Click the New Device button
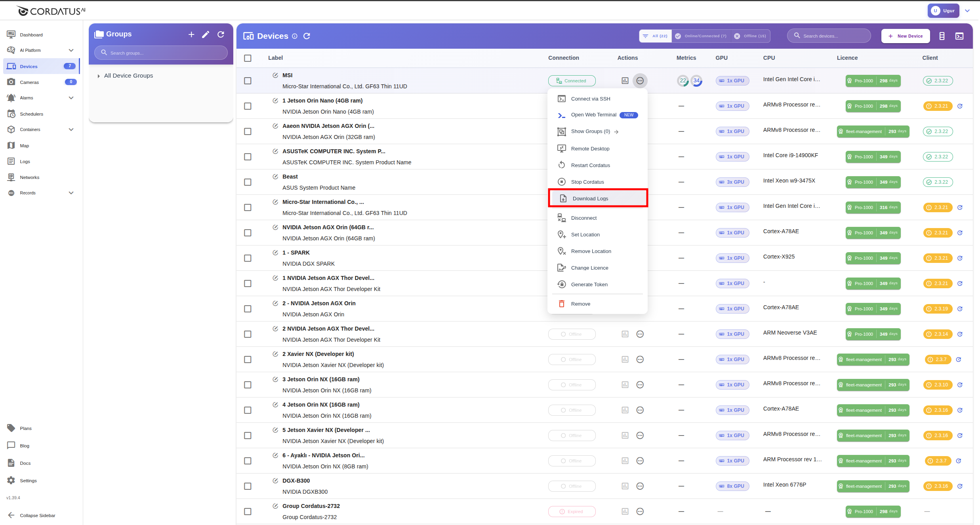Screen dimensions: 980x525 (x=905, y=36)
